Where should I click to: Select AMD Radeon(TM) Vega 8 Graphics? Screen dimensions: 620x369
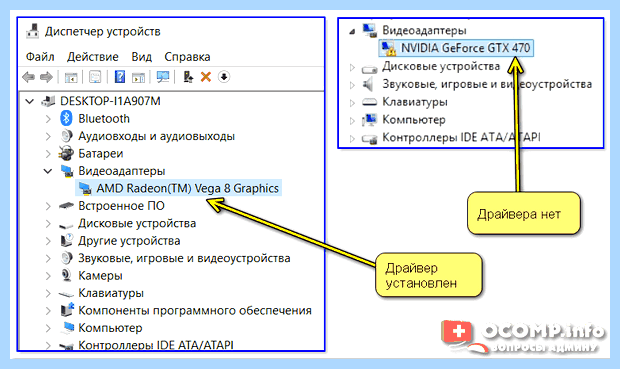(187, 188)
